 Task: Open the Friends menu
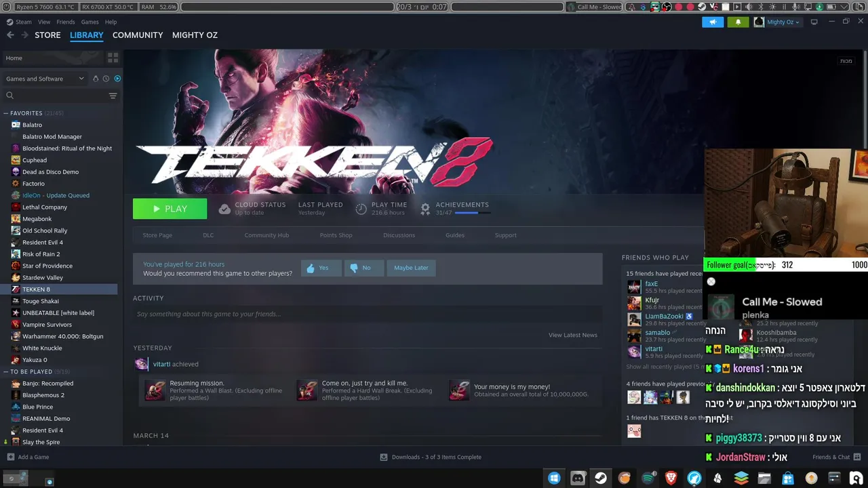pyautogui.click(x=66, y=22)
